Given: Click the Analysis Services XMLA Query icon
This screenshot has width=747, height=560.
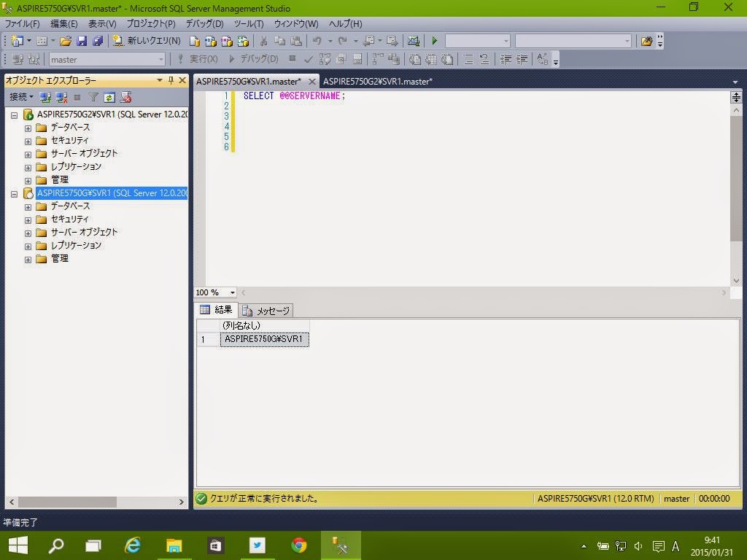Looking at the screenshot, I should [243, 42].
